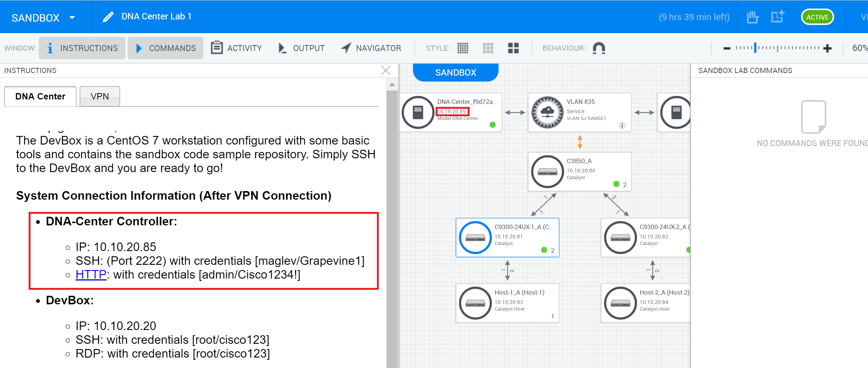Select the C9300-24UX-1_A switch icon
The image size is (868, 368).
click(x=475, y=238)
